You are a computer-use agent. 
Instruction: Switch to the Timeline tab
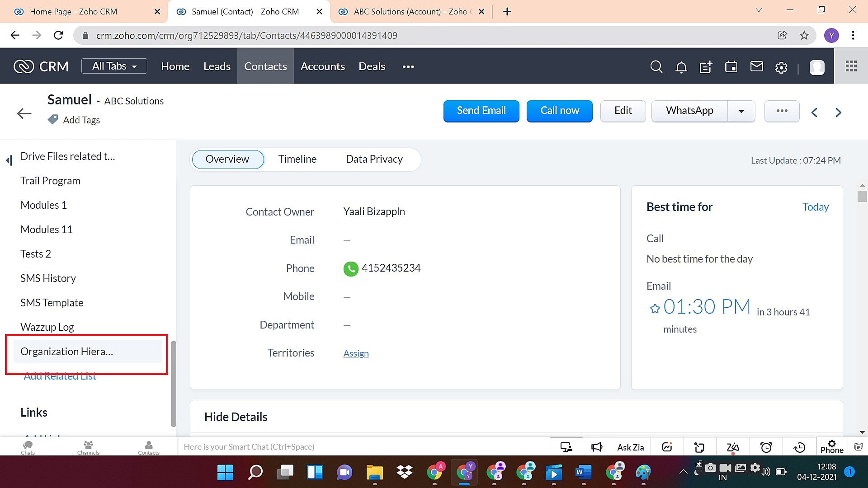click(x=297, y=159)
